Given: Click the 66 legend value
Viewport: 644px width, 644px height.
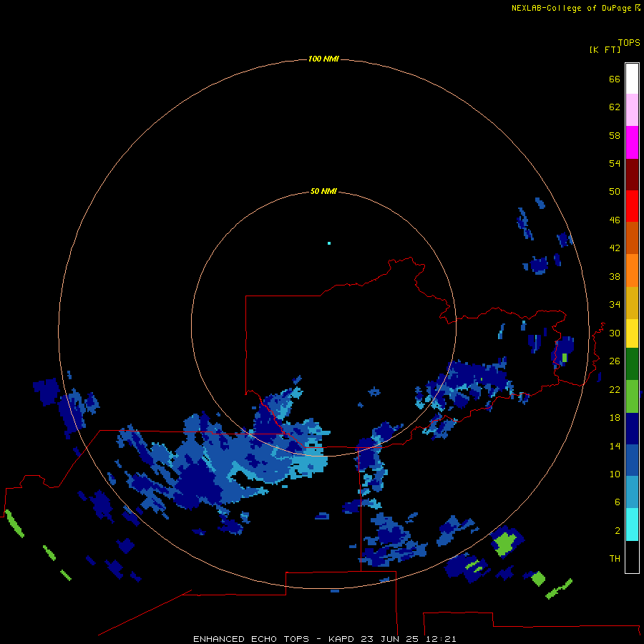Looking at the screenshot, I should pyautogui.click(x=615, y=79).
